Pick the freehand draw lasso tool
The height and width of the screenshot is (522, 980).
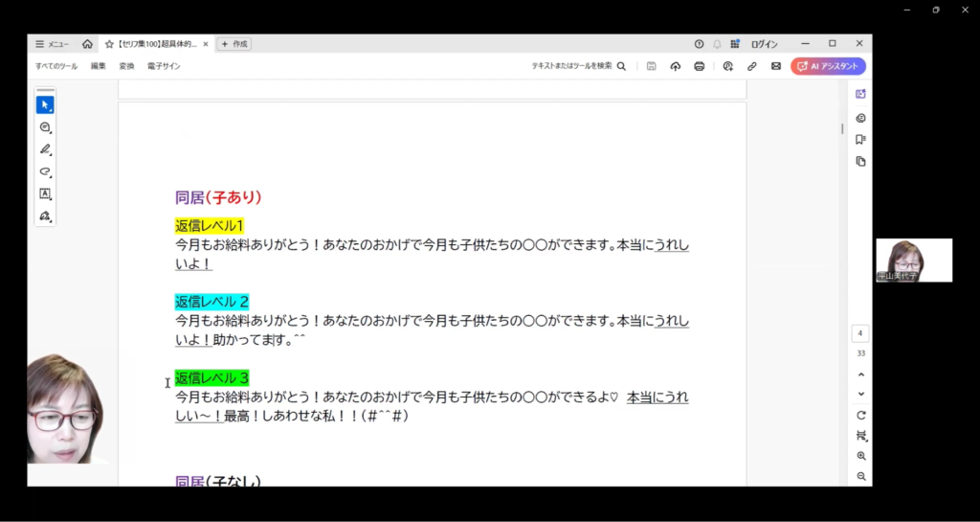[x=45, y=171]
